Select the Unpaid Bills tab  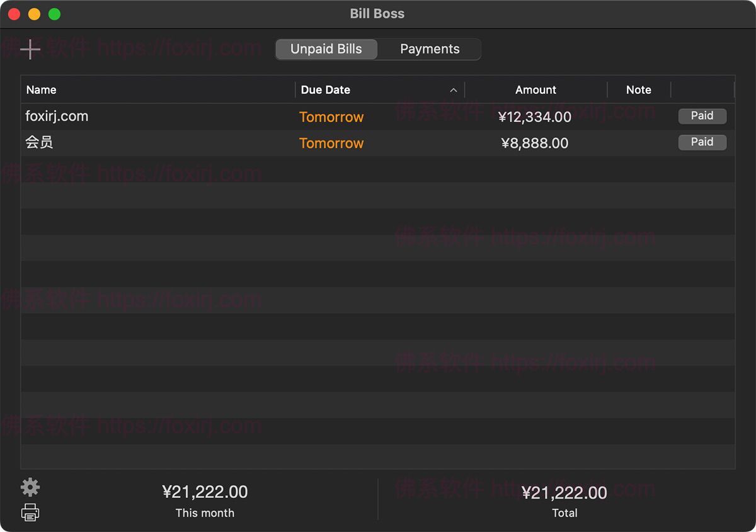point(326,49)
